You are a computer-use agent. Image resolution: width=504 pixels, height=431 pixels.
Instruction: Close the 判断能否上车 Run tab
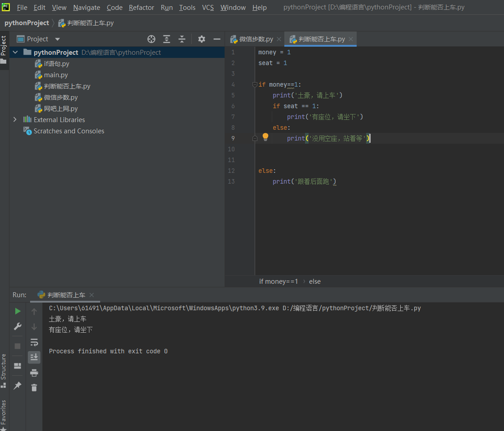92,295
